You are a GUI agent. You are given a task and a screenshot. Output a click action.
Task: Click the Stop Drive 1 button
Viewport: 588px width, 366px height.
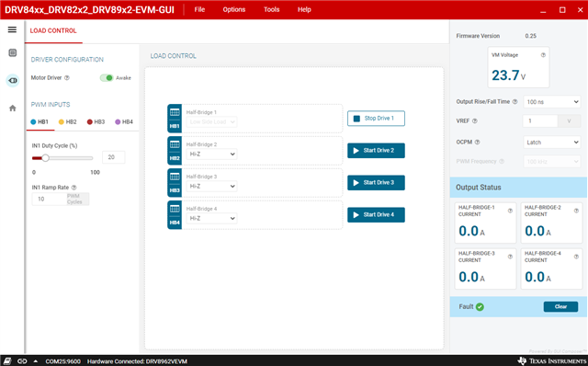[376, 119]
